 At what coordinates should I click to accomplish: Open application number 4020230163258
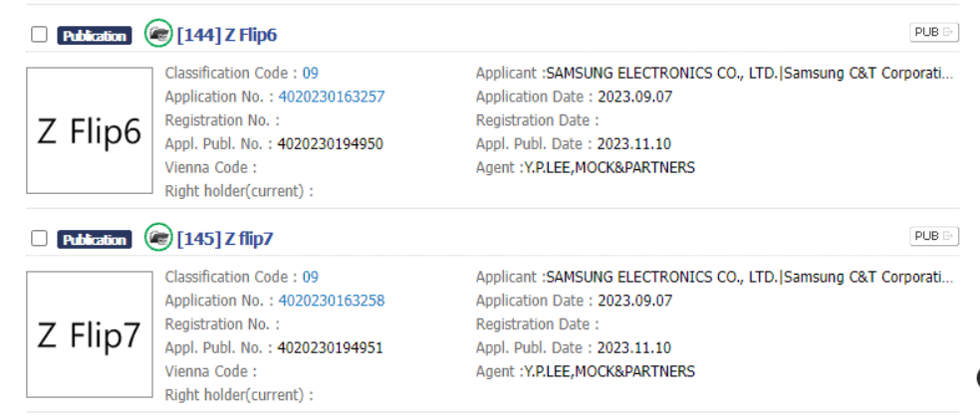331,301
